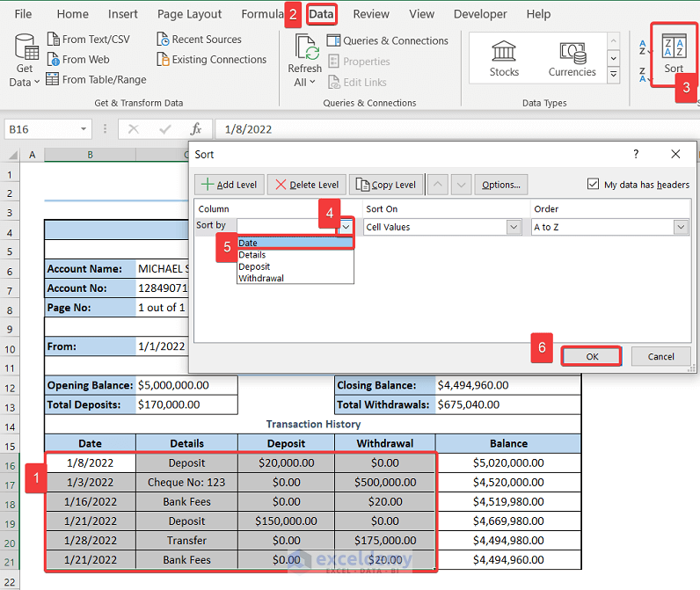Toggle My data has headers checkbox
Viewport: 700px width, 590px height.
click(x=593, y=184)
